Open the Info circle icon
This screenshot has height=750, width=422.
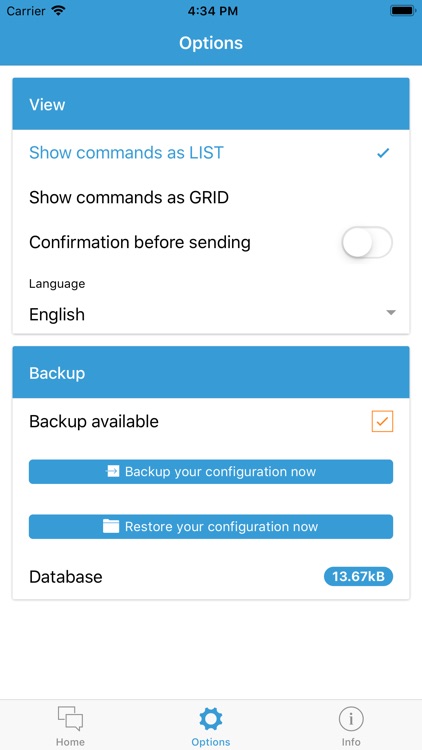tap(351, 719)
